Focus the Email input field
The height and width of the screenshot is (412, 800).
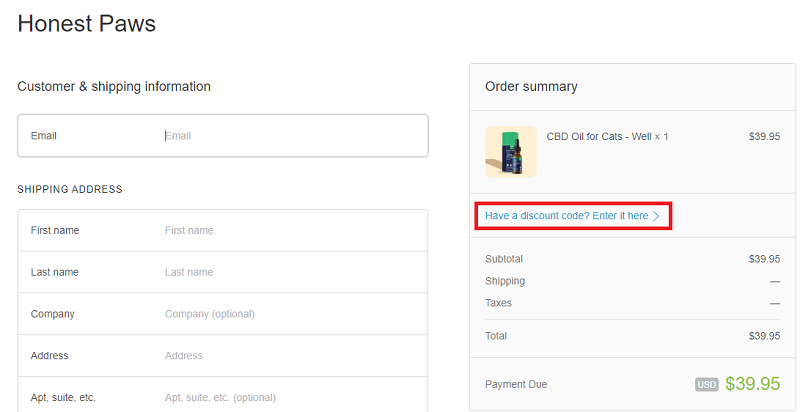pyautogui.click(x=290, y=136)
